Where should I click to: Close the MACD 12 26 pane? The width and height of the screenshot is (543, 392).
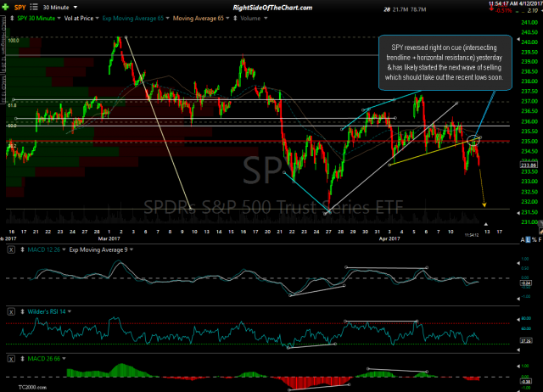[11, 249]
